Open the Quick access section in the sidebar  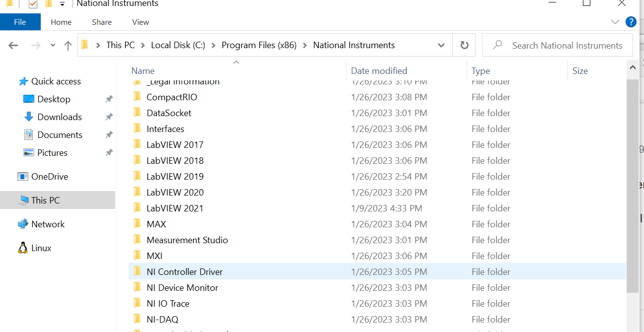coord(56,81)
